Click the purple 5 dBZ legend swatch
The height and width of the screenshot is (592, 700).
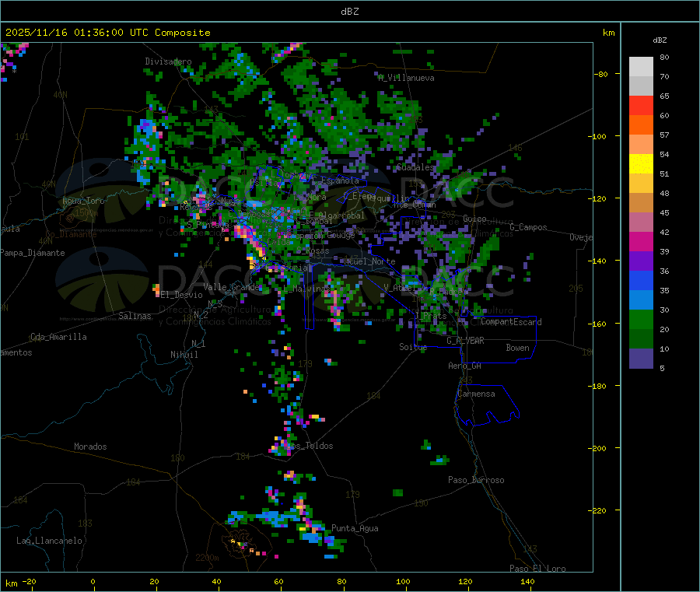pos(641,359)
